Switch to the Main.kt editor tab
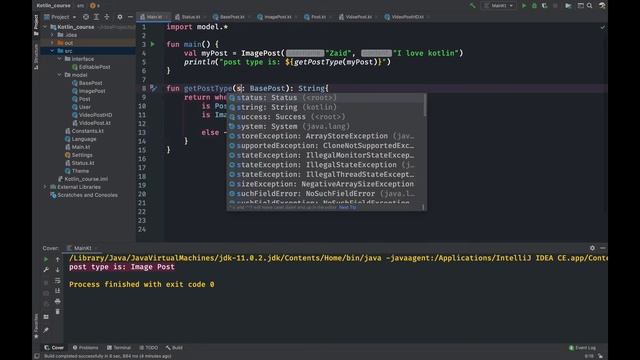 point(154,17)
